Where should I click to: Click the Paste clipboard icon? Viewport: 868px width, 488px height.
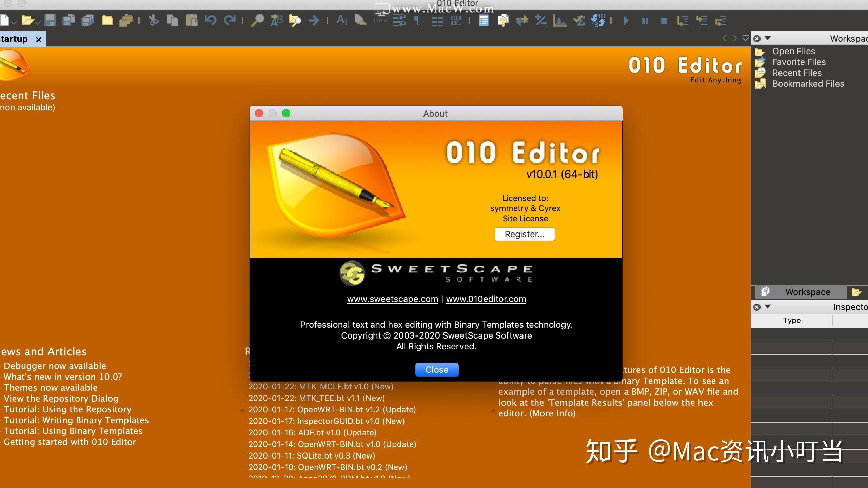[x=192, y=20]
